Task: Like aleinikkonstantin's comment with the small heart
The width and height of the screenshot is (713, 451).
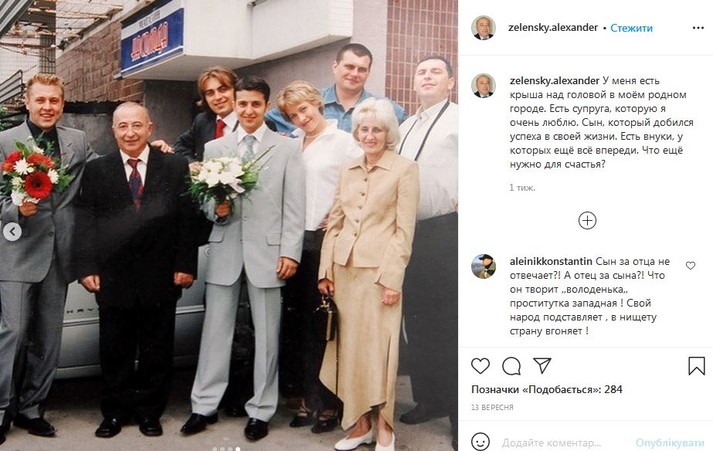Action: (x=690, y=266)
